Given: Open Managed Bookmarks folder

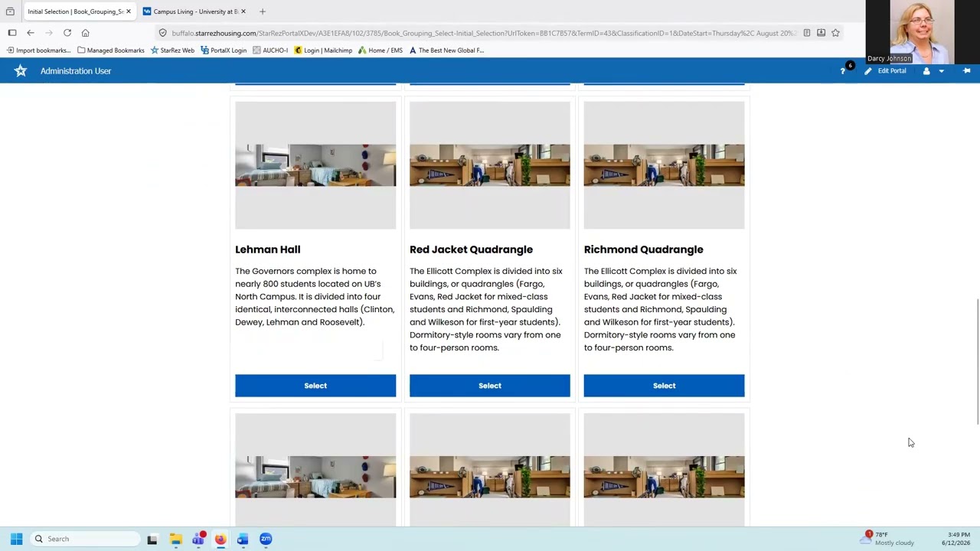Looking at the screenshot, I should 111,51.
